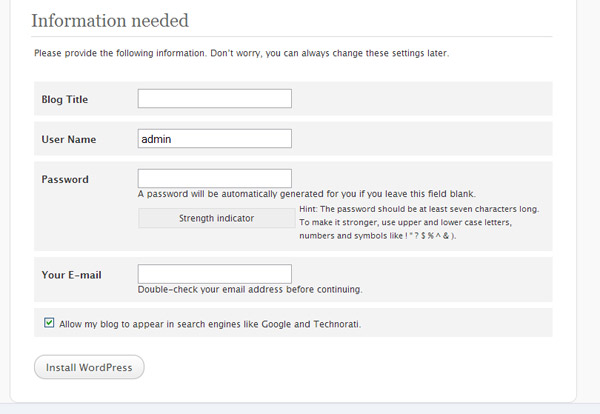Click the Install WordPress button
Viewport: 600px width, 414px height.
click(89, 367)
